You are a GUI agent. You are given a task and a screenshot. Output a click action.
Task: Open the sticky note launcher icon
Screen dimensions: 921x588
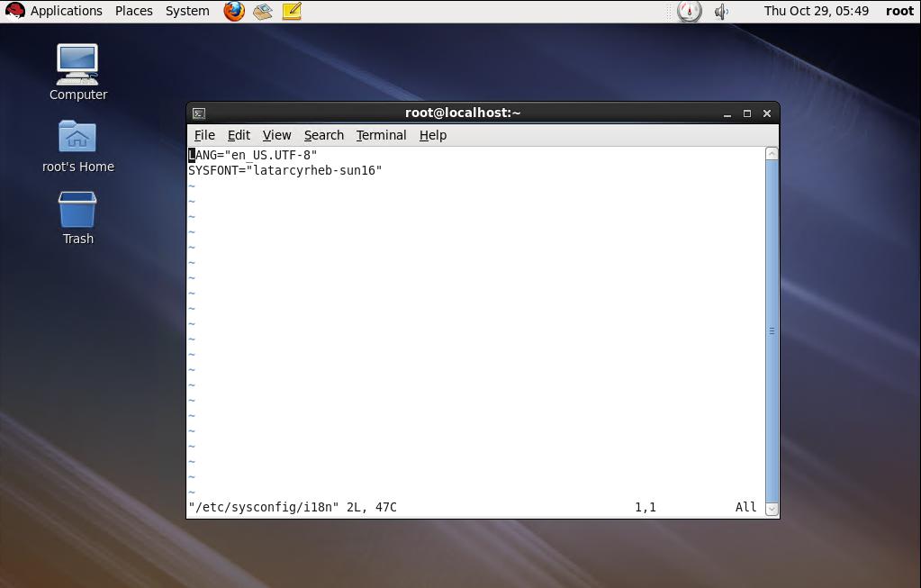(x=292, y=11)
